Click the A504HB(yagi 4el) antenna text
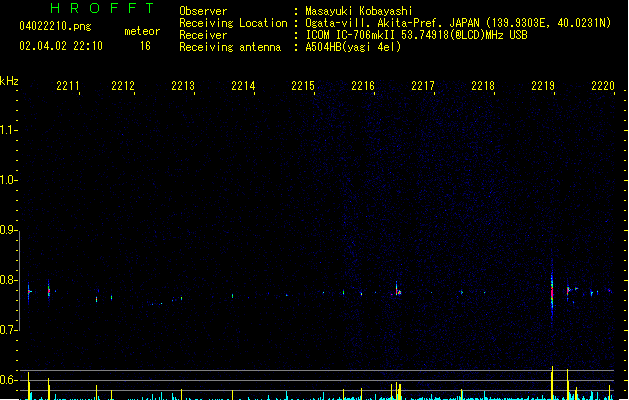The image size is (629, 400). [353, 47]
